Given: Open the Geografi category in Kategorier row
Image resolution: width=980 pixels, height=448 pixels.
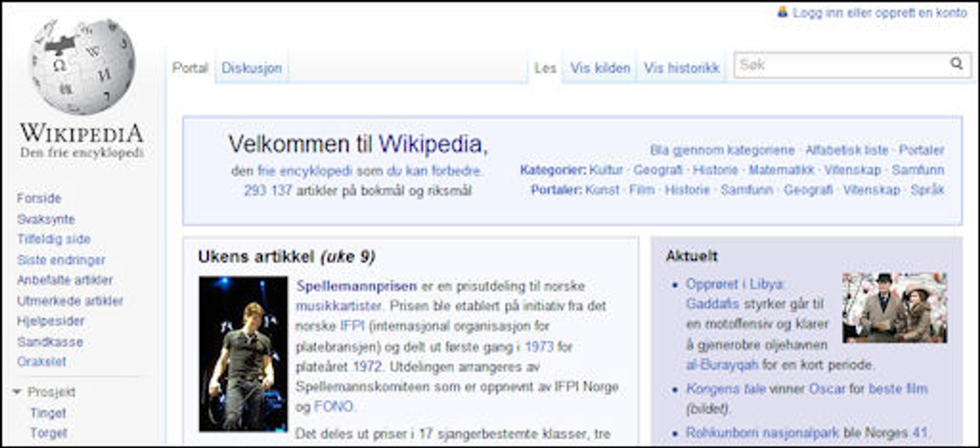Looking at the screenshot, I should (658, 170).
